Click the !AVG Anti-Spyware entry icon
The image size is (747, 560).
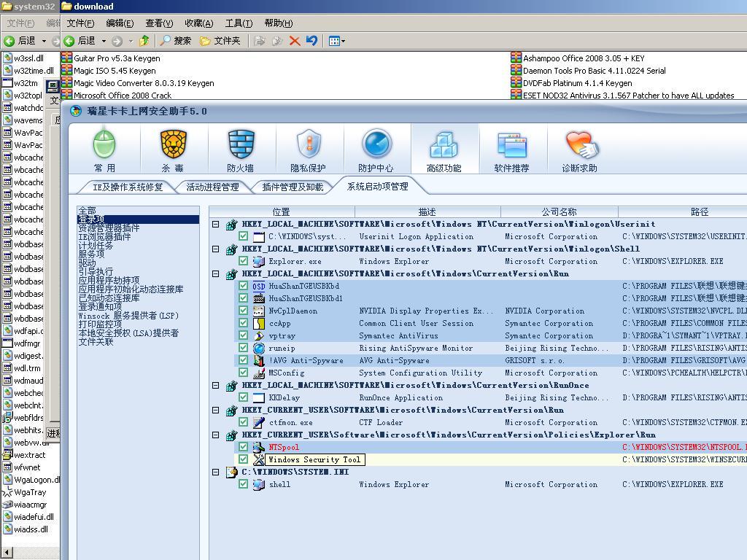[259, 360]
